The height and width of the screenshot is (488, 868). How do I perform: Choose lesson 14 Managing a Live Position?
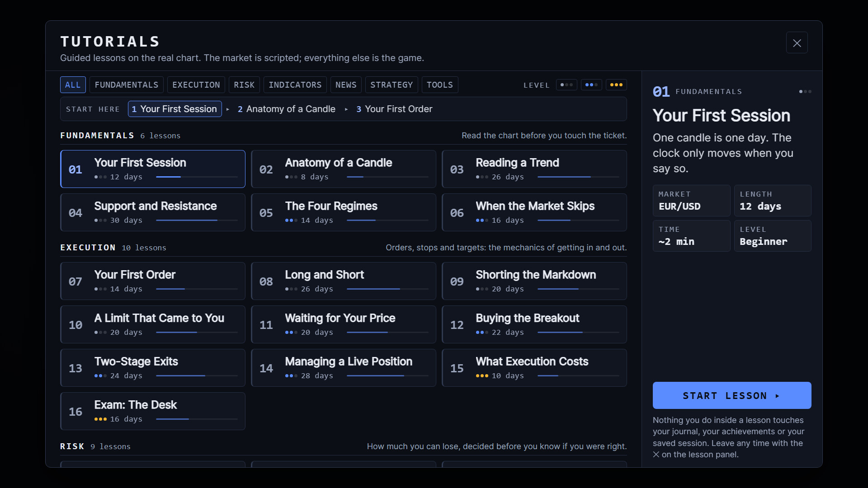click(344, 368)
